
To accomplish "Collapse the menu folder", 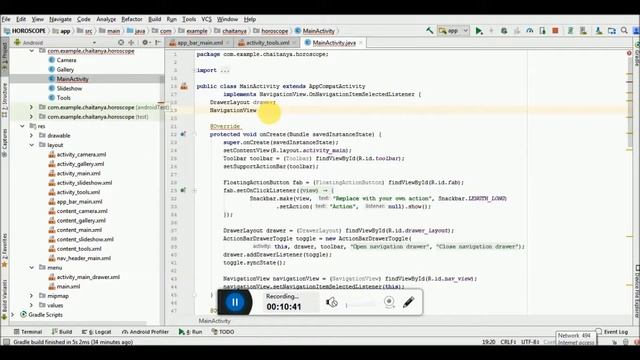I will tap(31, 267).
